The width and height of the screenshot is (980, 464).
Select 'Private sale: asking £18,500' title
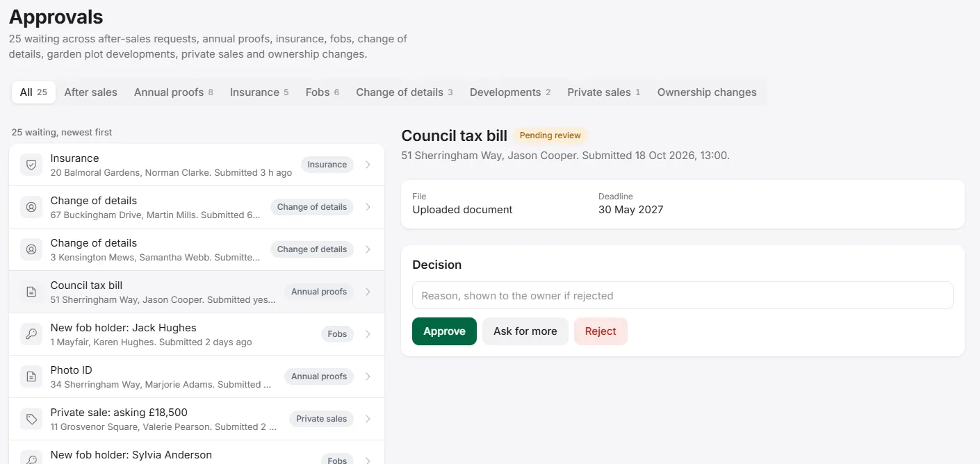(x=119, y=413)
